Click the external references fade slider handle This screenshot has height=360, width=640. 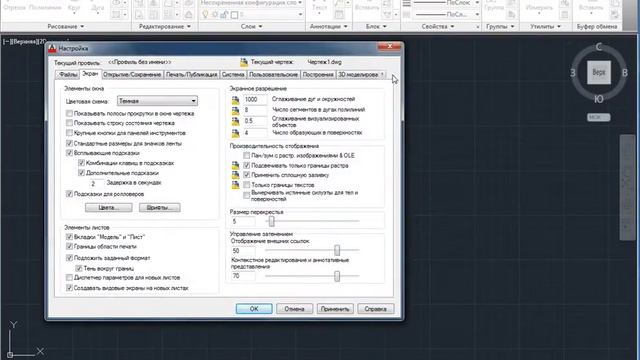(x=337, y=250)
